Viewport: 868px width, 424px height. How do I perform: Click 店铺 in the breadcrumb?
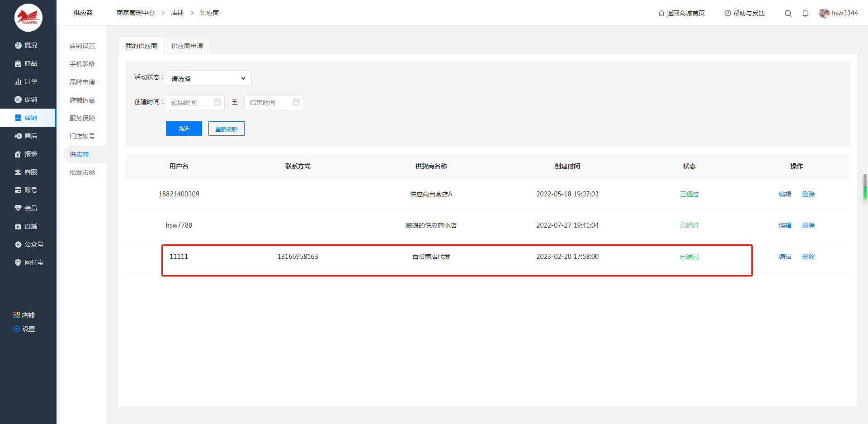coord(177,13)
